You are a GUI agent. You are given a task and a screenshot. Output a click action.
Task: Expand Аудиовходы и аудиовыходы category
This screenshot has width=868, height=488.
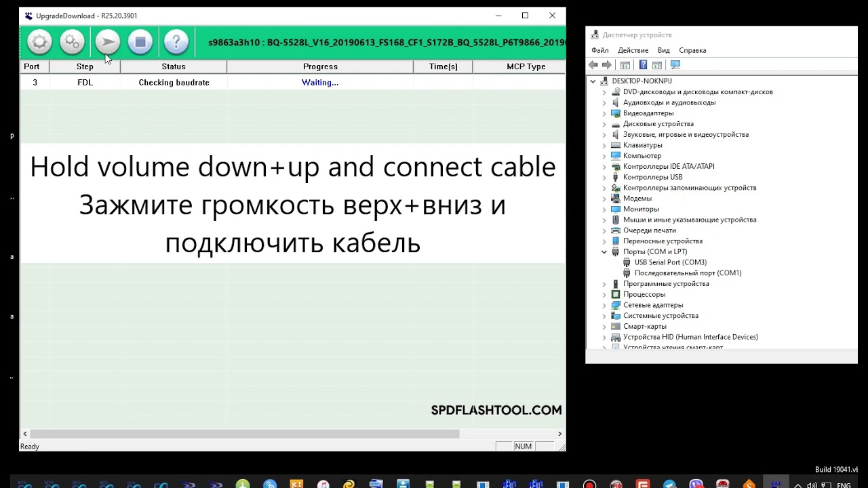[604, 103]
